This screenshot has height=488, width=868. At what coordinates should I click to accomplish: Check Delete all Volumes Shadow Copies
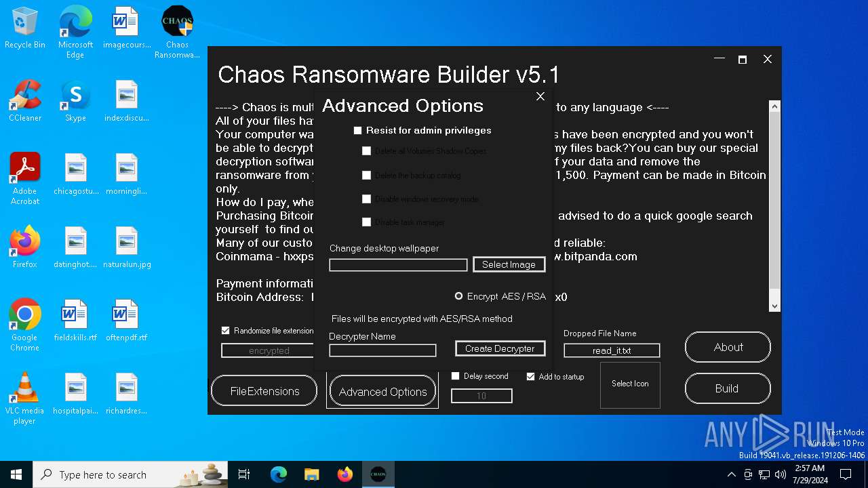click(x=367, y=151)
